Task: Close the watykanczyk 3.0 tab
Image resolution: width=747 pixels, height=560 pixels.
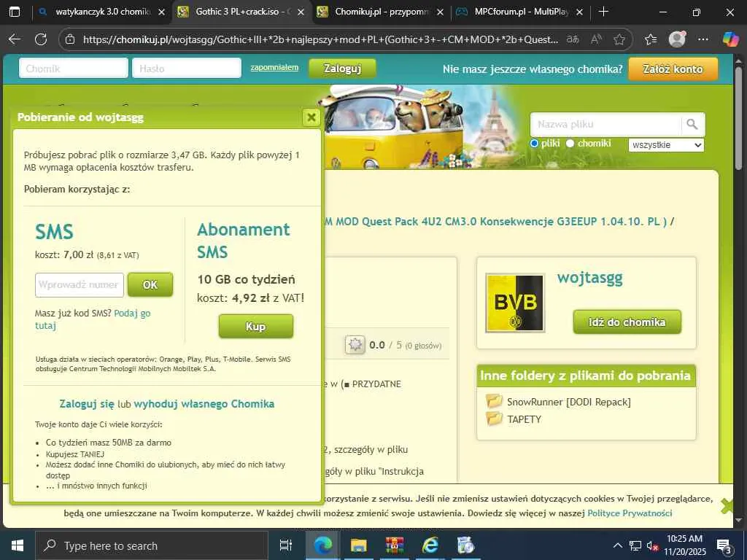Action: coord(161,12)
